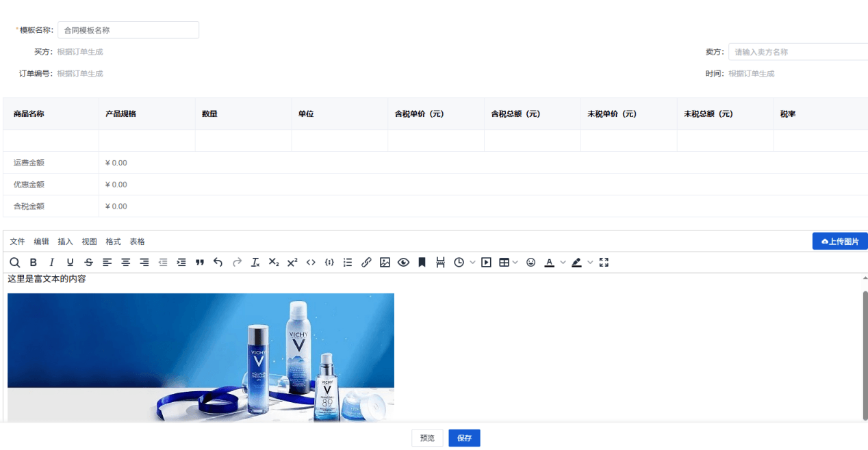The image size is (868, 450).
Task: Open the 插入 menu
Action: 65,241
